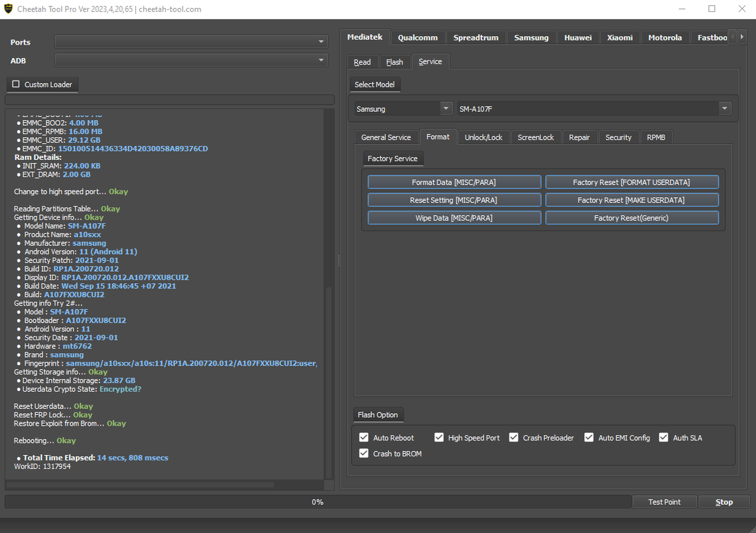Uncheck Auto Reboot option
Screen dimensions: 756x533
point(364,438)
